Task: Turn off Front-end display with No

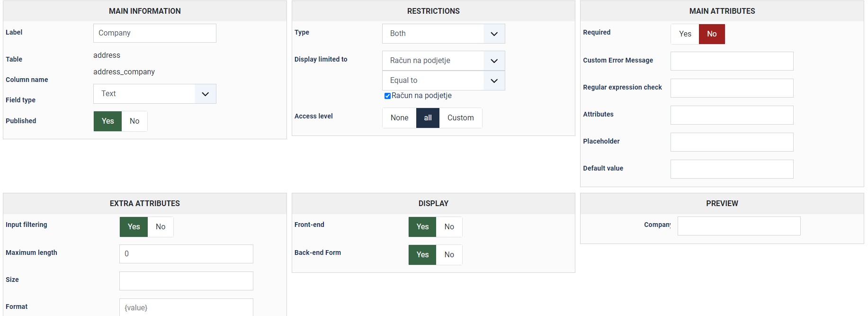Action: 449,227
